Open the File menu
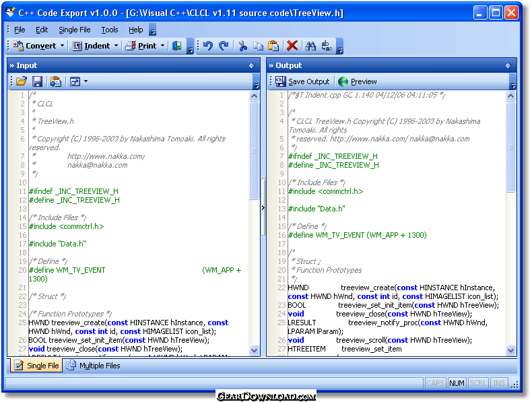This screenshot has height=402, width=532. point(20,30)
